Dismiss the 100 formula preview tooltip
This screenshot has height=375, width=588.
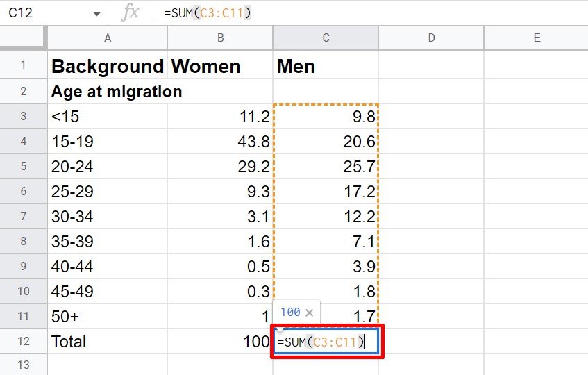point(310,312)
